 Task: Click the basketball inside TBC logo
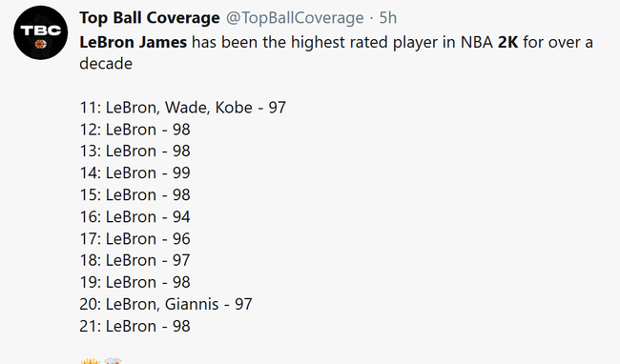click(40, 44)
